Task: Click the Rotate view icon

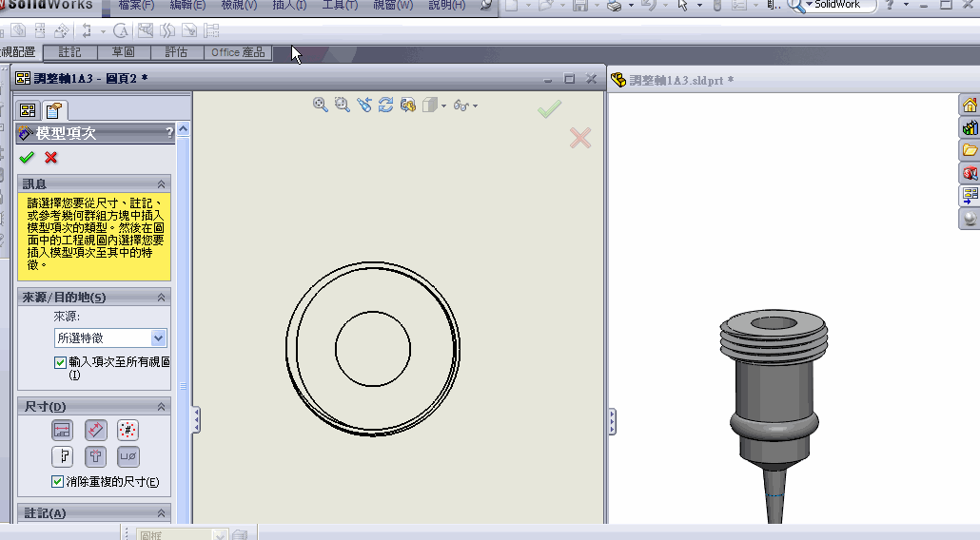Action: coord(385,105)
